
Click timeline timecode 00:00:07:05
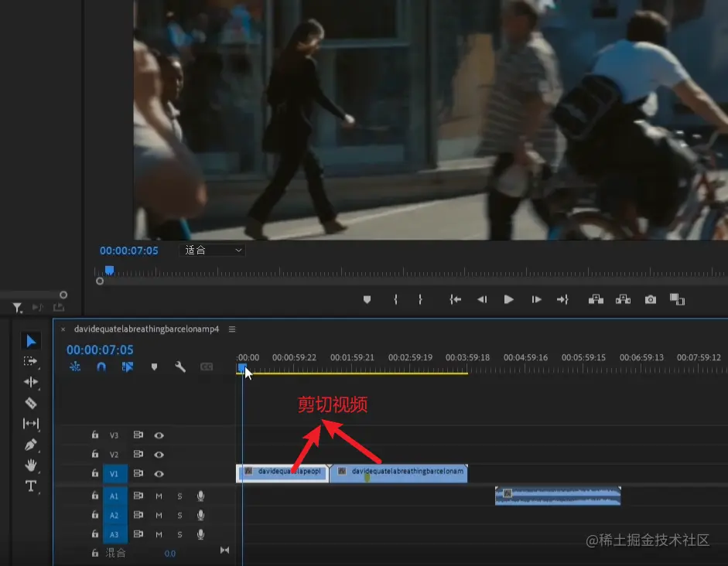(x=100, y=349)
